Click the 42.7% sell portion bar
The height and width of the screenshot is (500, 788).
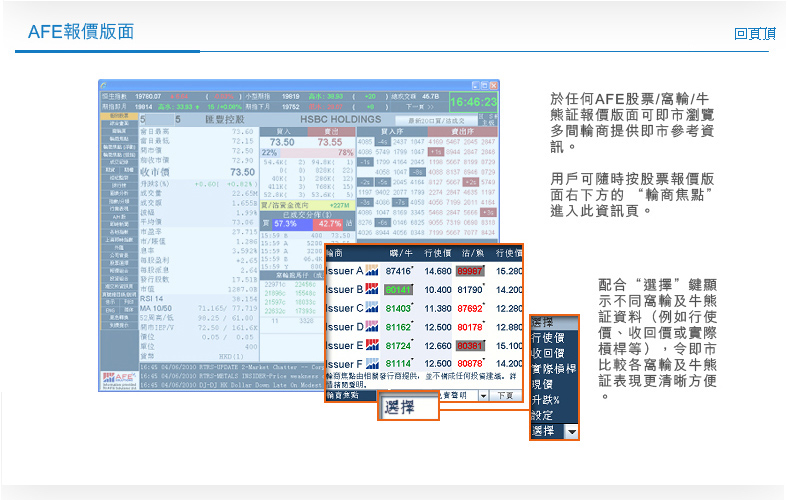pyautogui.click(x=329, y=224)
